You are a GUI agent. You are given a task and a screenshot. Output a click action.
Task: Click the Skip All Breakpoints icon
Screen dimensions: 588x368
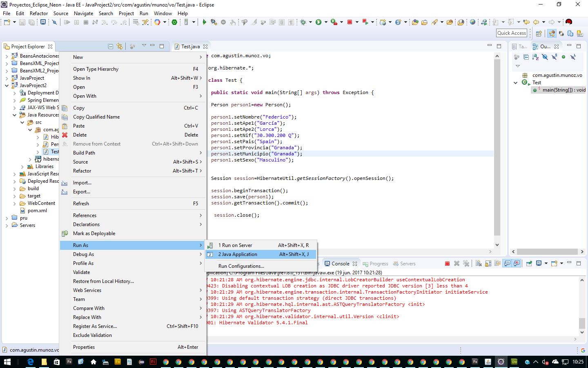pyautogui.click(x=54, y=22)
